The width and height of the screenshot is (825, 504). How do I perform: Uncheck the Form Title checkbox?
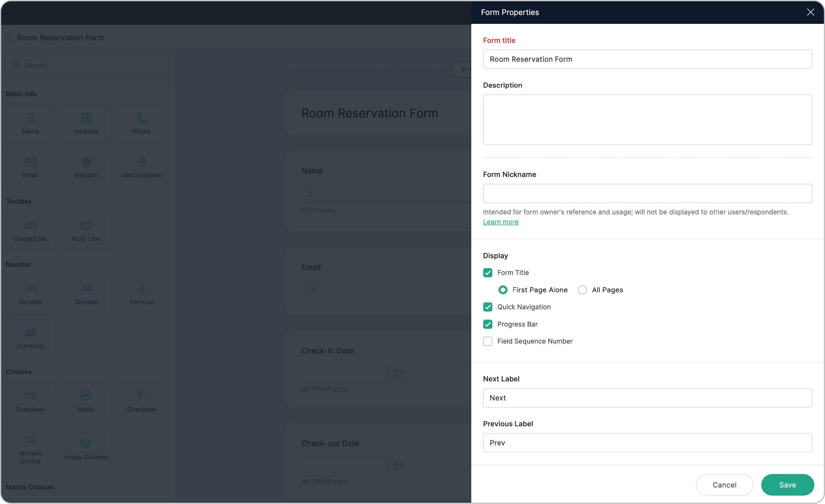[488, 273]
